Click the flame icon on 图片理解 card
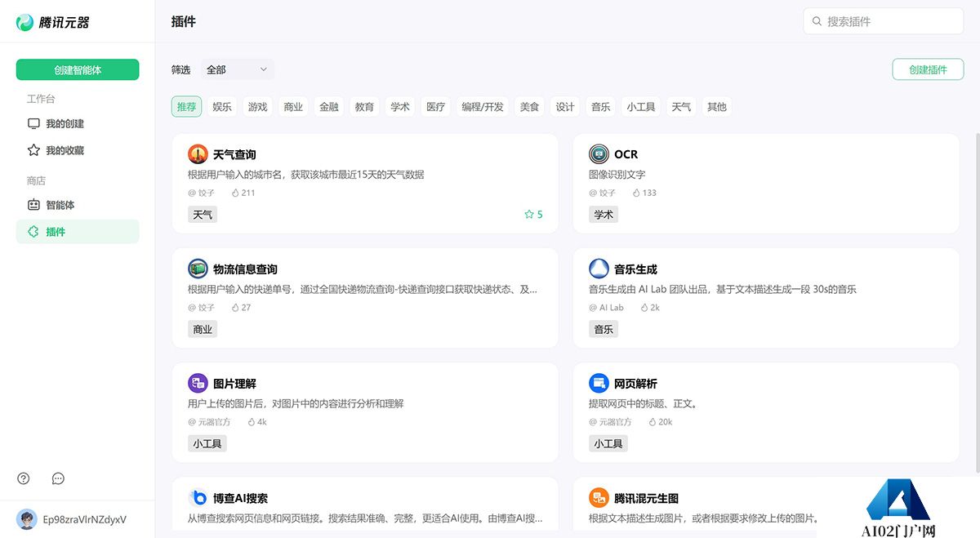The width and height of the screenshot is (980, 538). click(251, 422)
